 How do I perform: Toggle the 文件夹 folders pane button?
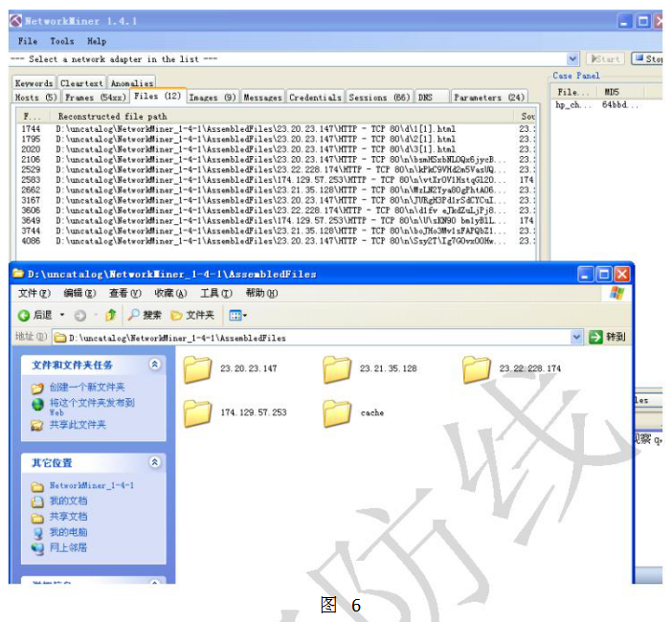[x=192, y=315]
